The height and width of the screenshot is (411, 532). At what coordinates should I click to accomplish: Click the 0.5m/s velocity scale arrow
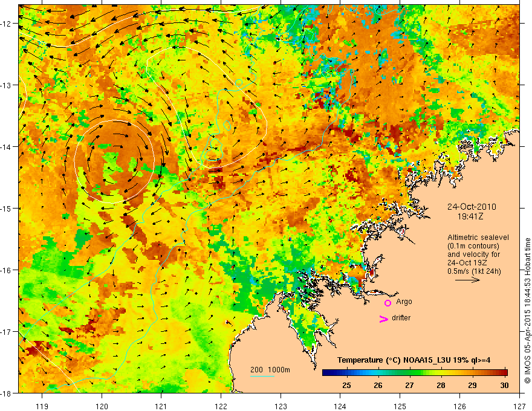pyautogui.click(x=467, y=280)
